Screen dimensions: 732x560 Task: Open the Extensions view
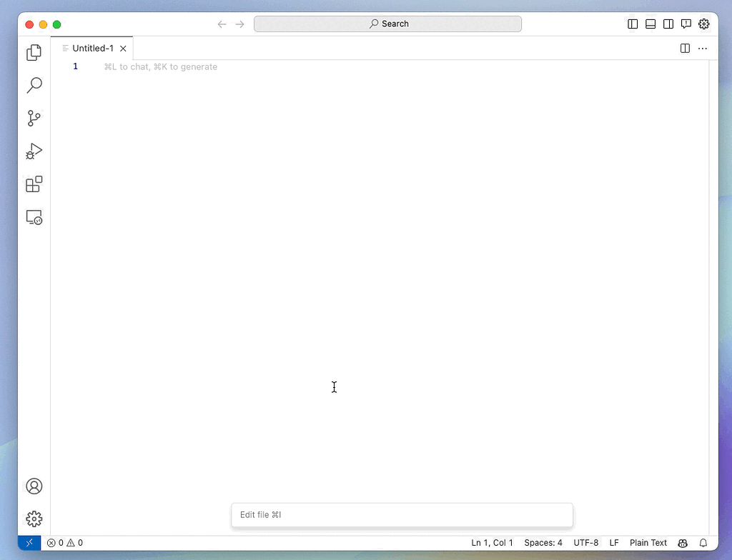(34, 184)
